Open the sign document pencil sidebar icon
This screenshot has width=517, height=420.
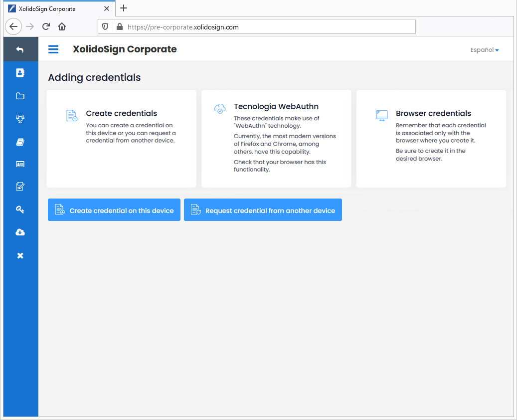tap(20, 187)
